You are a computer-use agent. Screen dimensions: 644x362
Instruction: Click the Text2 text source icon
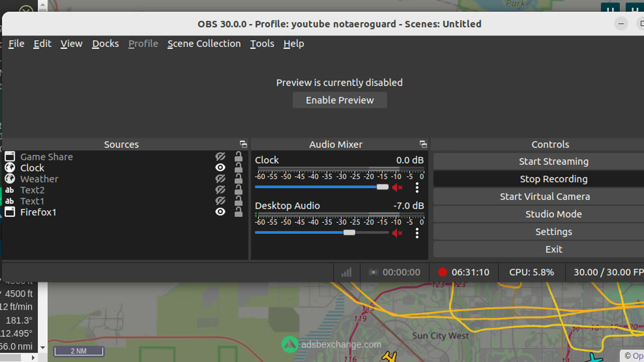(x=10, y=190)
